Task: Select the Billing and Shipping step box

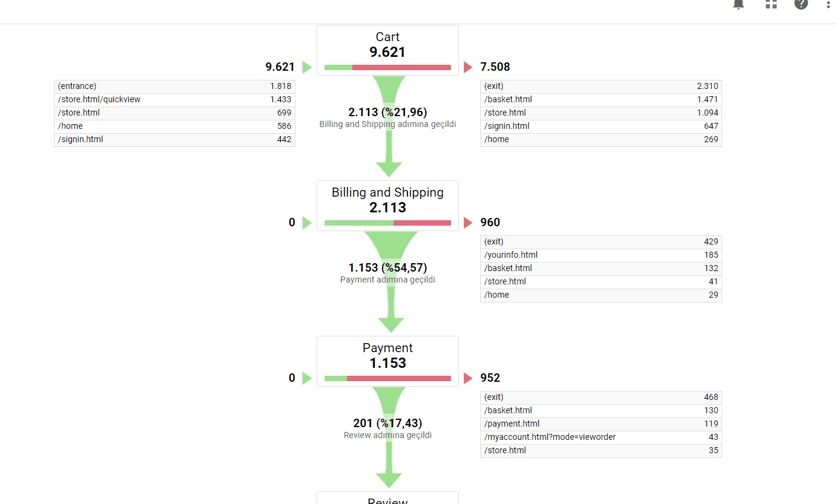Action: tap(387, 200)
